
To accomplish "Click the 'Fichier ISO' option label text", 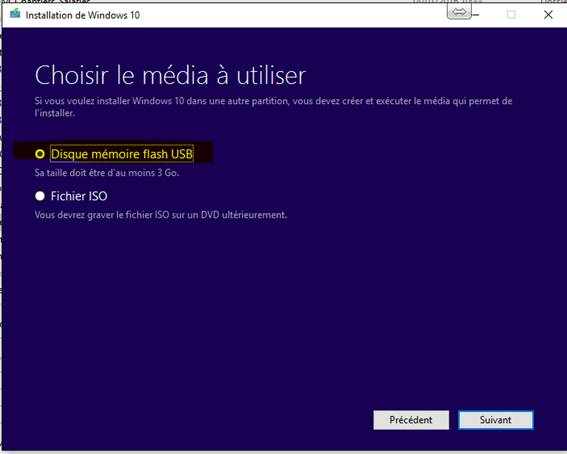I will pos(79,196).
